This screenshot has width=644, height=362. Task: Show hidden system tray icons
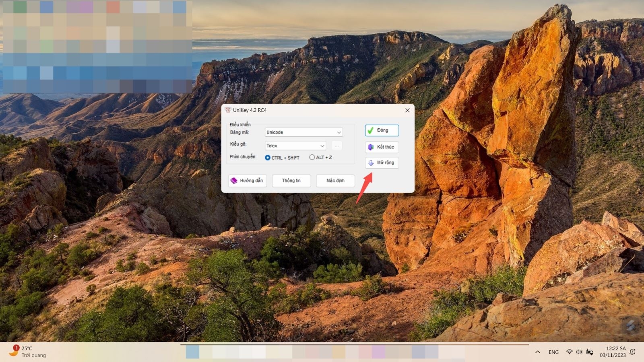point(537,352)
